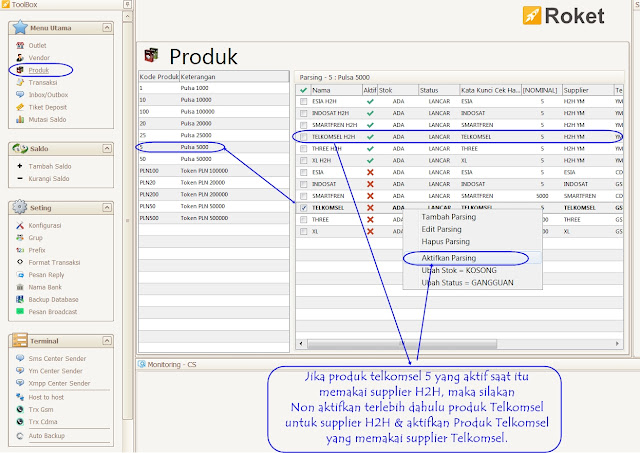Click the Format Transaksi icon
This screenshot has height=453, width=640.
[20, 262]
